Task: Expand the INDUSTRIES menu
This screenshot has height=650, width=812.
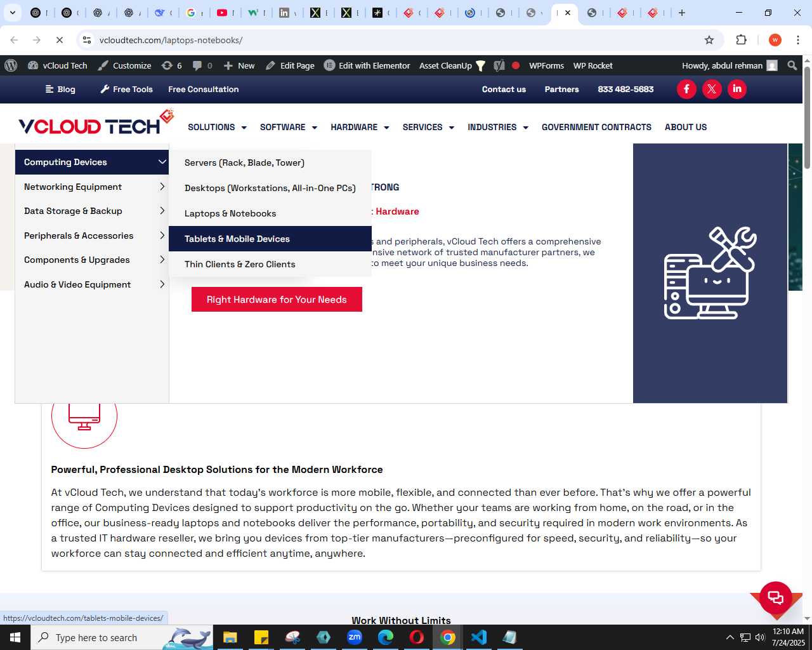Action: click(x=498, y=127)
